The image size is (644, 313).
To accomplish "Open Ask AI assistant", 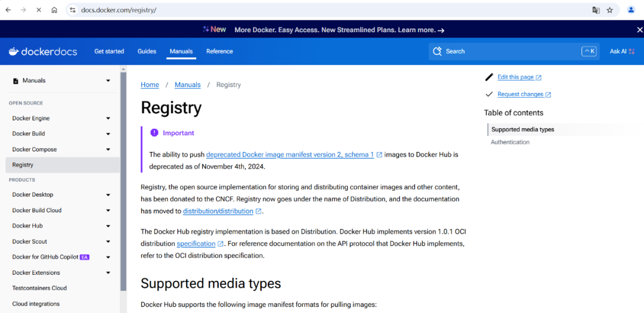I will point(622,51).
